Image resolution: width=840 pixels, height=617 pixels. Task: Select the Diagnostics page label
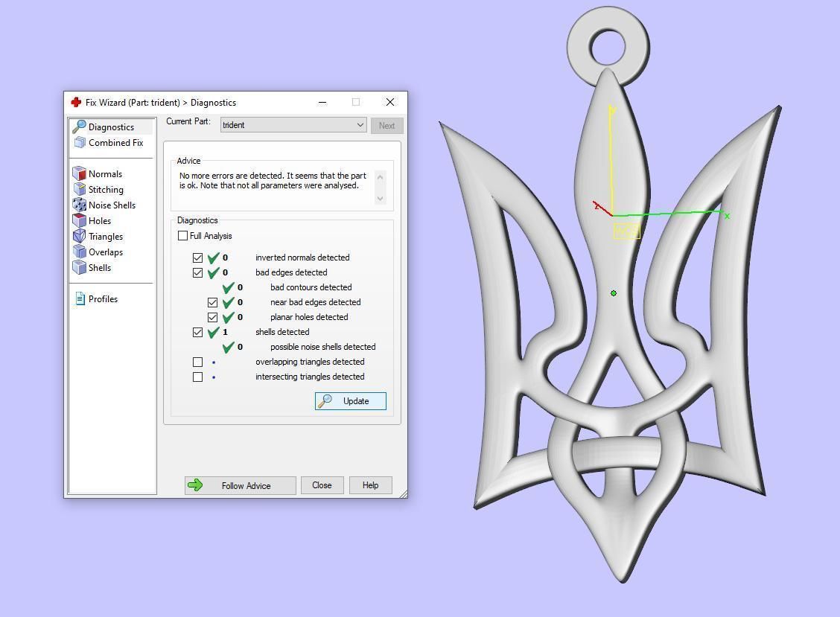(112, 127)
